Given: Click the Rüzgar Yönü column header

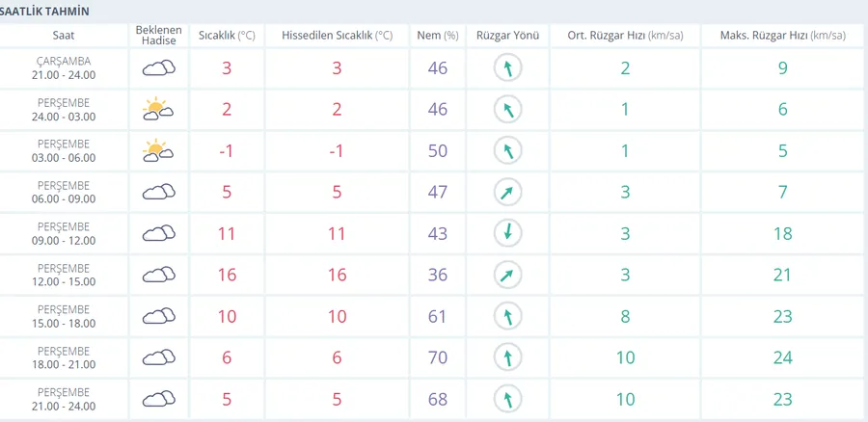Looking at the screenshot, I should click(x=507, y=36).
